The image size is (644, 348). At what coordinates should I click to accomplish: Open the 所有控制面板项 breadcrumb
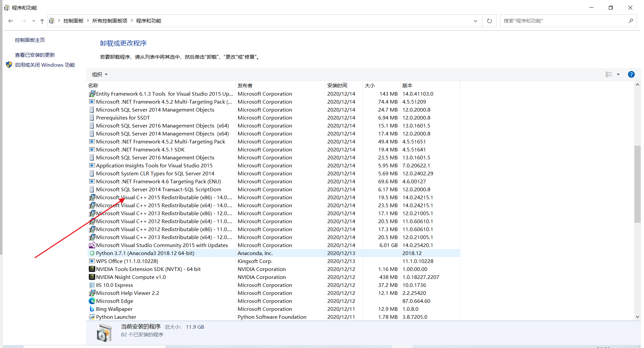[x=110, y=21]
